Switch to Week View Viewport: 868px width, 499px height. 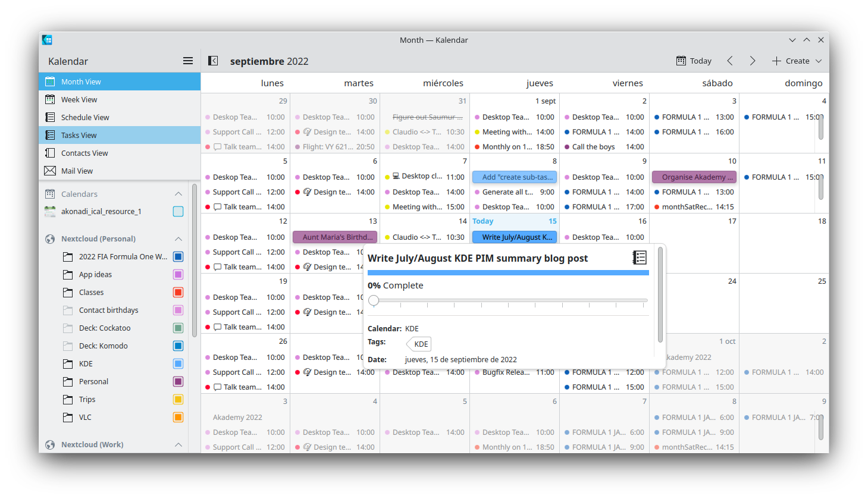120,99
